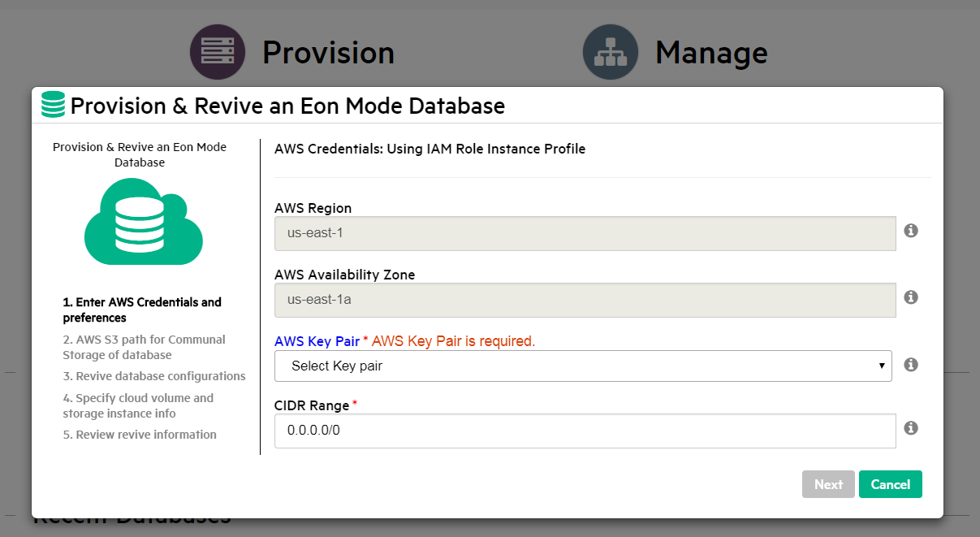This screenshot has height=537, width=980.
Task: Click the AWS Region label
Action: (313, 208)
